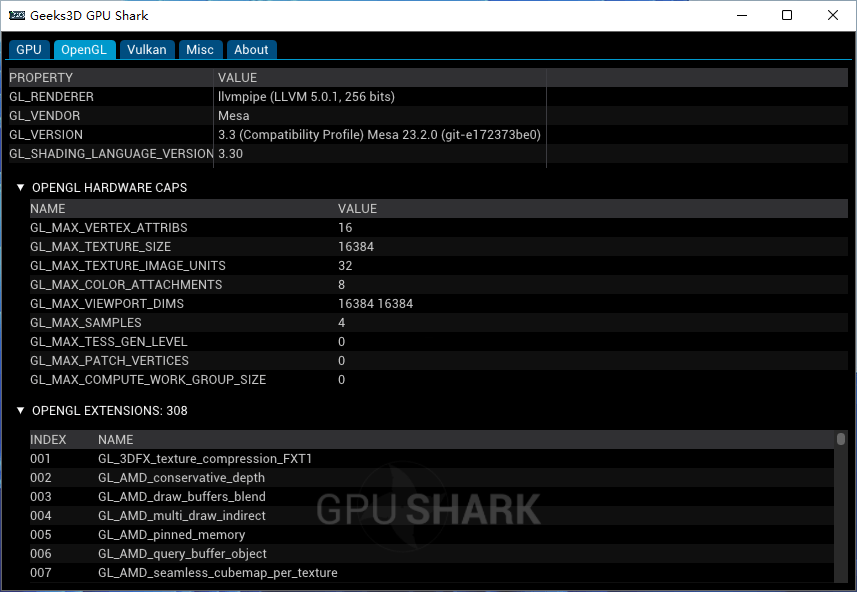Click the extensions list scrollbar thumb
The image size is (857, 592).
coord(841,439)
